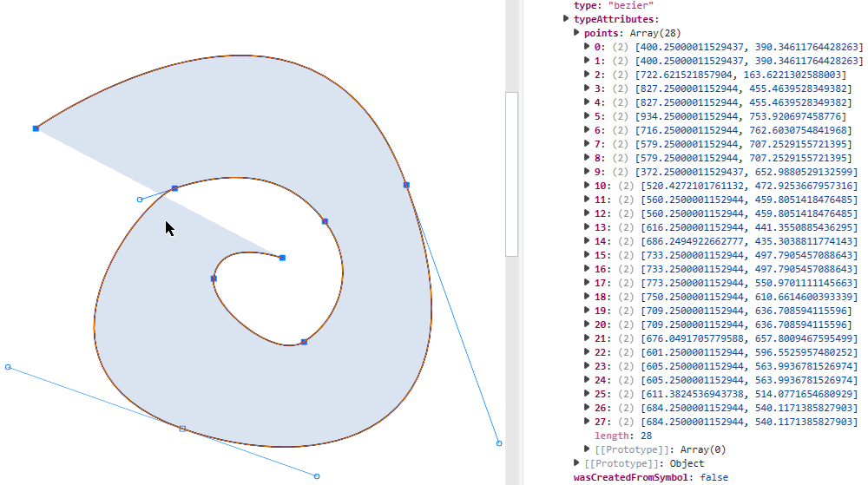Click the type "bezier" value
This screenshot has width=868, height=485.
630,5
